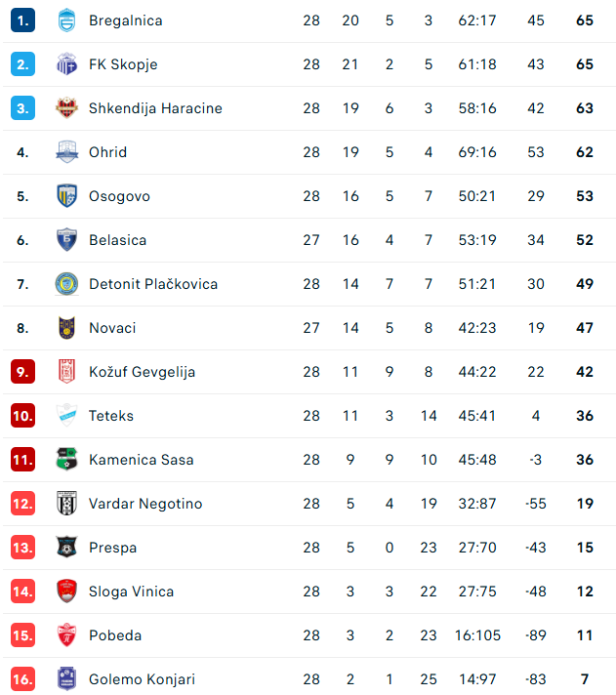The image size is (616, 695).
Task: Open the Kožuf Gevgelija red crest
Action: point(67,372)
